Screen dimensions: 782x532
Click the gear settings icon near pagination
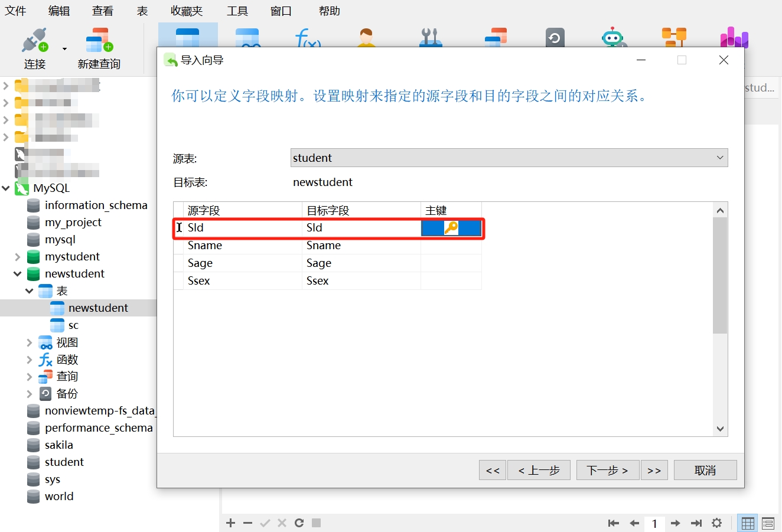coord(716,523)
